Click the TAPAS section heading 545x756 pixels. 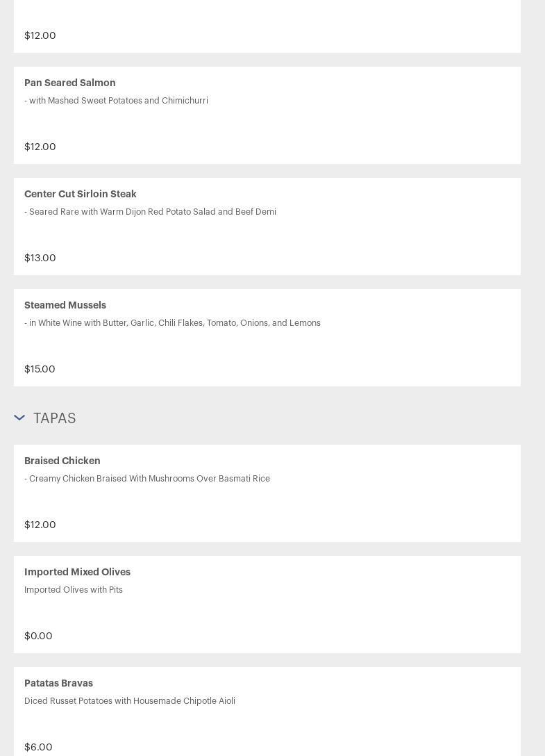click(x=55, y=418)
